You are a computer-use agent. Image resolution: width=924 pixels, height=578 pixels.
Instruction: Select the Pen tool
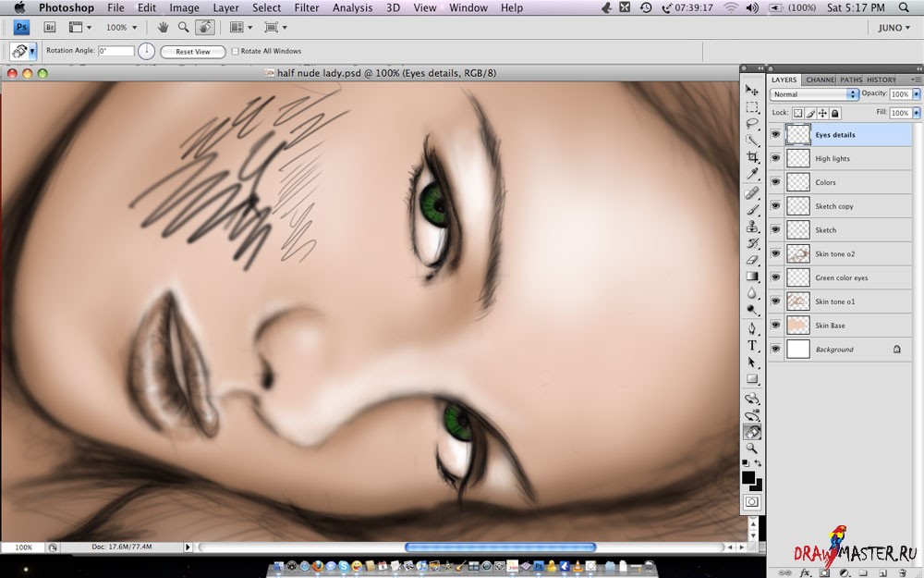pos(752,328)
